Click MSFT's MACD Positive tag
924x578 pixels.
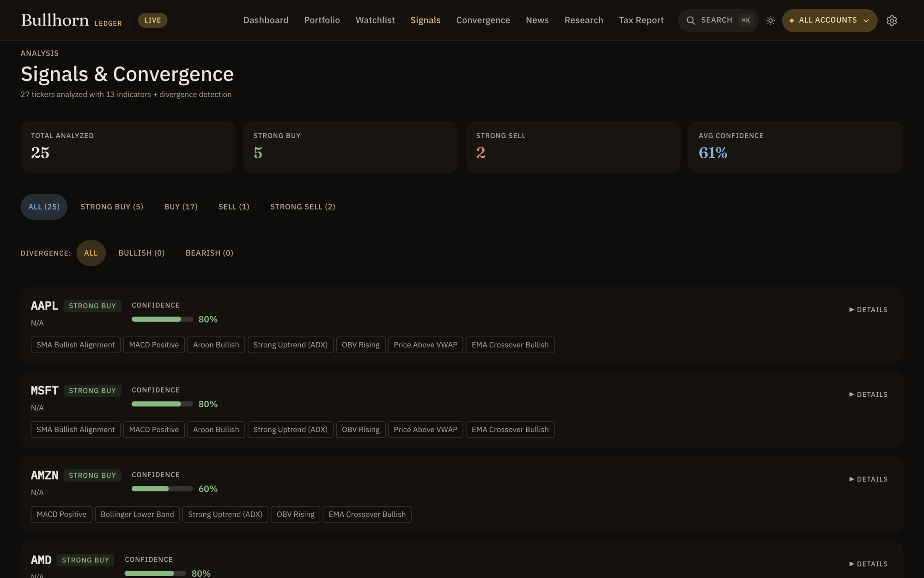click(154, 430)
